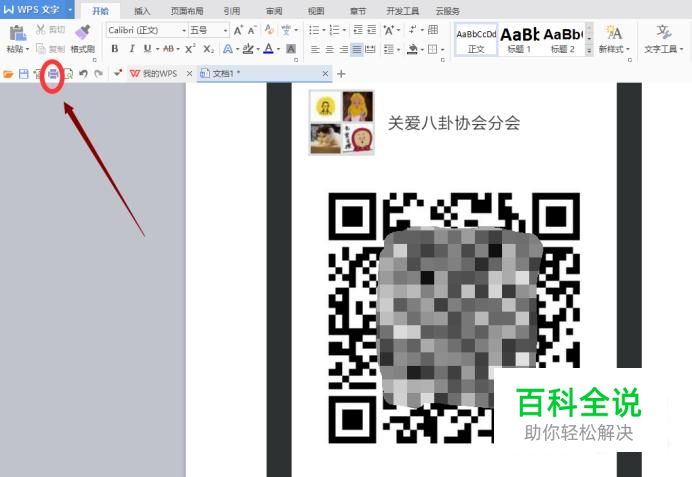
Task: Switch to the 开发工具 ribbon tab
Action: (402, 11)
